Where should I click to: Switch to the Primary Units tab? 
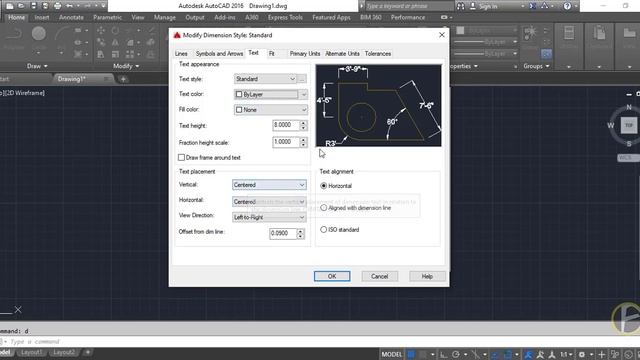(x=304, y=53)
